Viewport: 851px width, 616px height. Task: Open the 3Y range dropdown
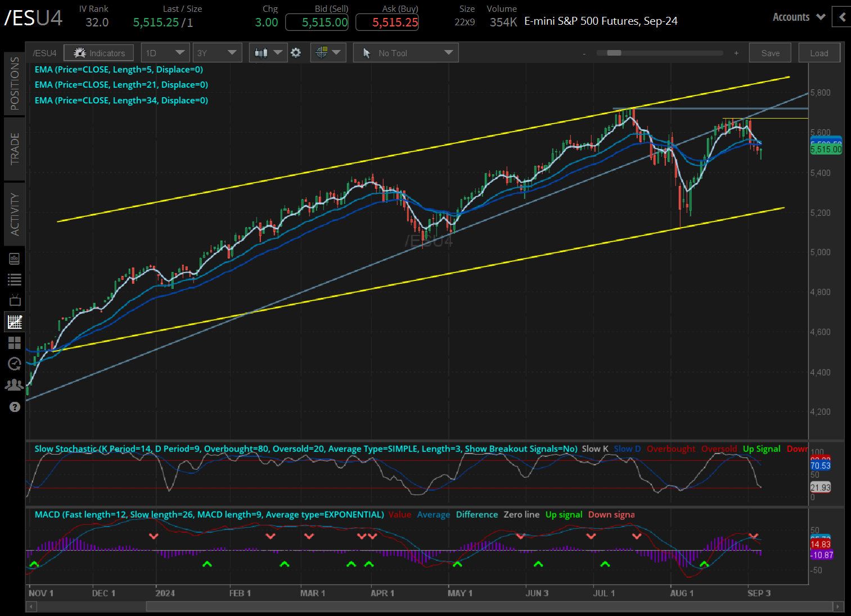click(x=217, y=52)
